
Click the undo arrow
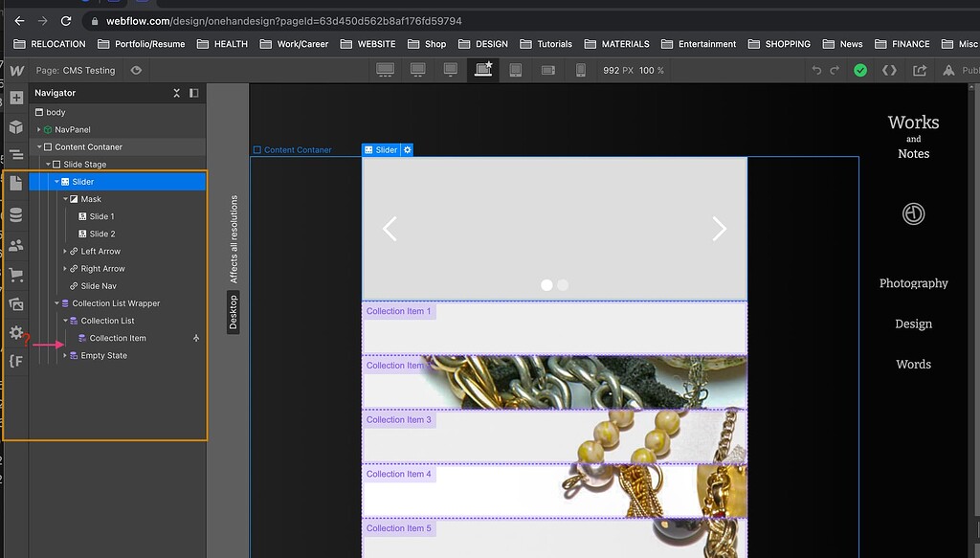pyautogui.click(x=816, y=69)
